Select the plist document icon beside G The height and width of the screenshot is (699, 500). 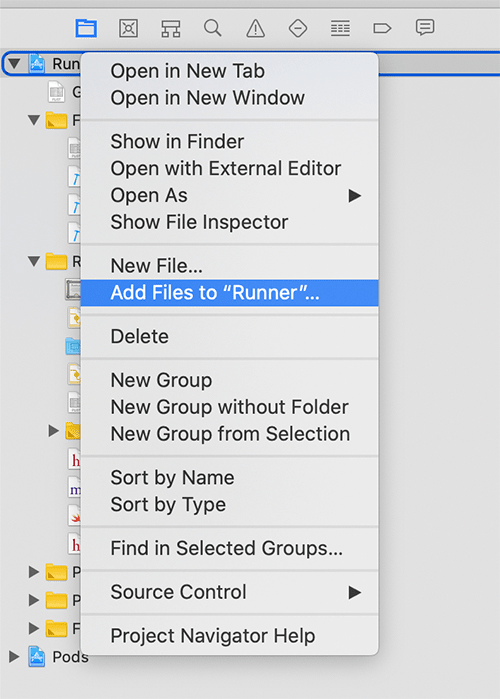pyautogui.click(x=56, y=91)
